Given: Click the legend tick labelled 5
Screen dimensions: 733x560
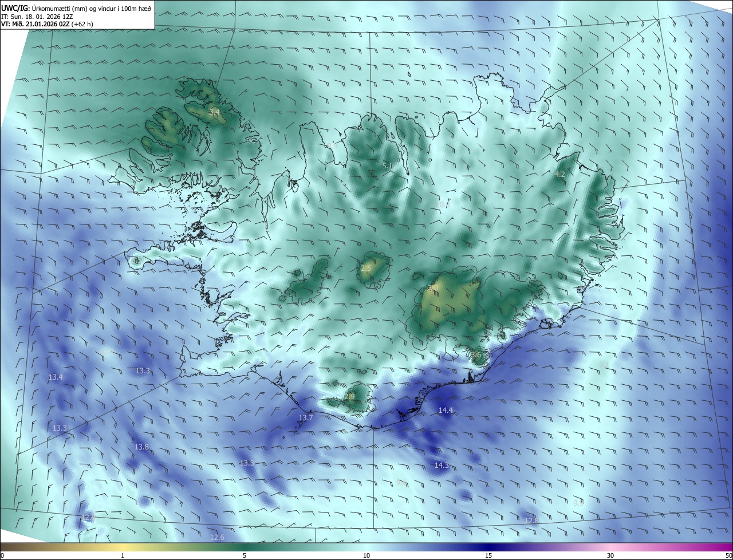Looking at the screenshot, I should pos(245,556).
